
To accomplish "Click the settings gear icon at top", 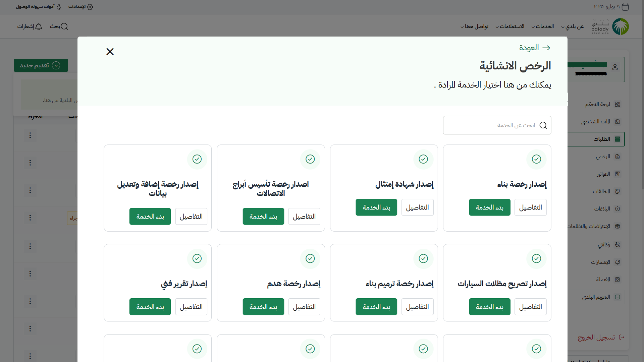I will tap(90, 7).
